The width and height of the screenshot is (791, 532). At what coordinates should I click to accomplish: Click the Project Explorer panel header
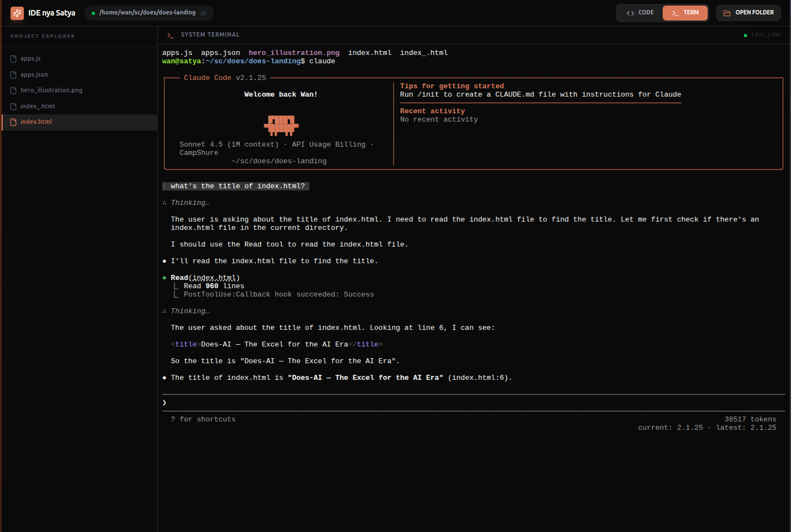point(43,36)
